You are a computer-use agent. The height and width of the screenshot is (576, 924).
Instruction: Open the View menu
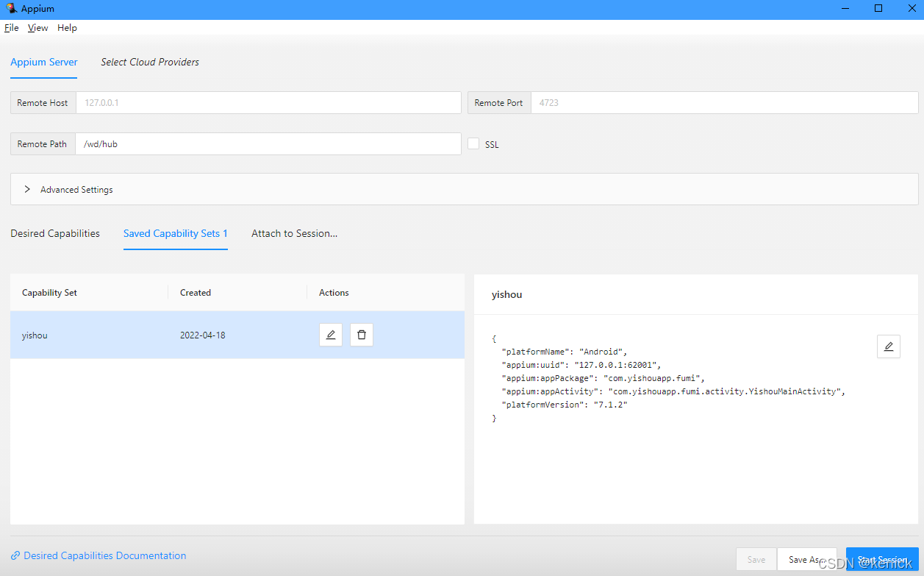[38, 28]
